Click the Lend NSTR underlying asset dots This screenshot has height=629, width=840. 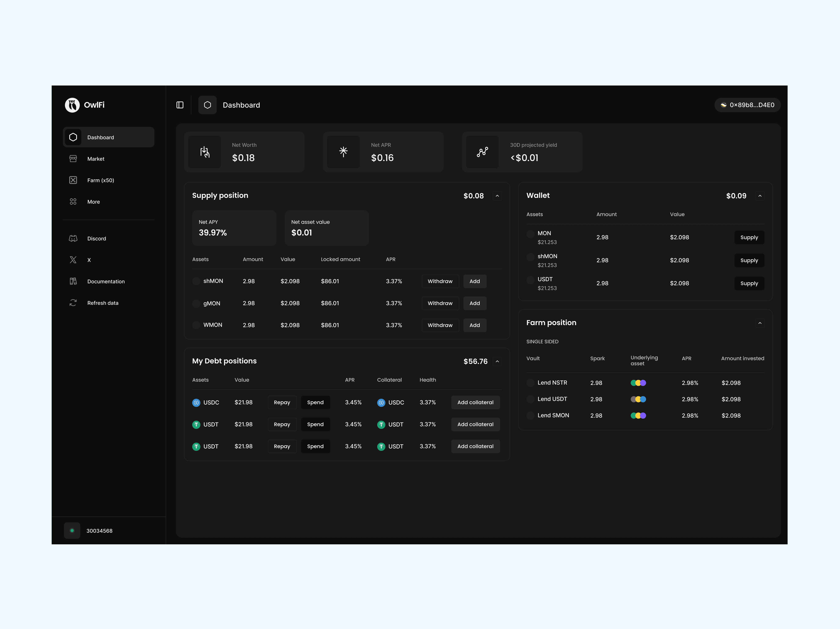coord(638,383)
